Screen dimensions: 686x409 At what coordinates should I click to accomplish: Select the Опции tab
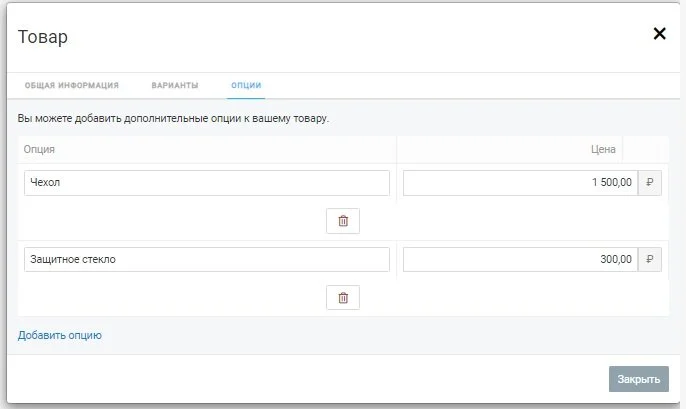pyautogui.click(x=246, y=85)
